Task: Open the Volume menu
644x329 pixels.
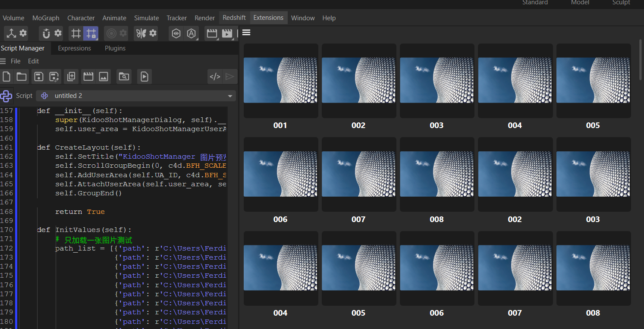Action: 13,18
